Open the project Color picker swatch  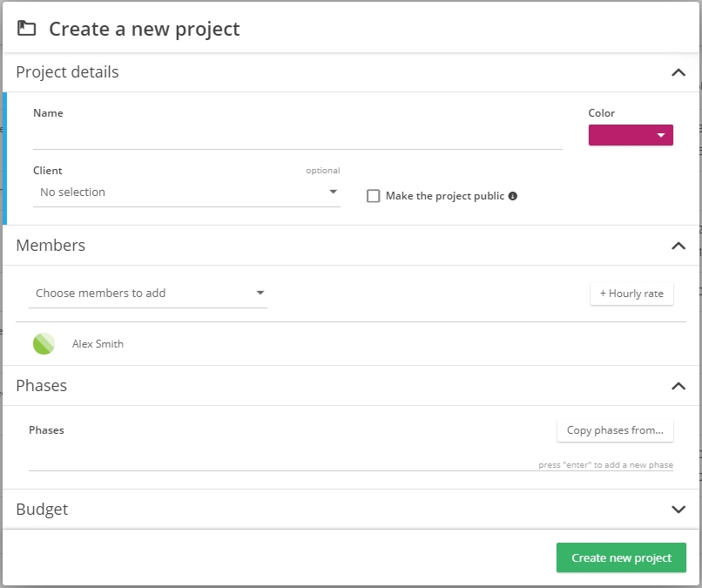(x=631, y=135)
